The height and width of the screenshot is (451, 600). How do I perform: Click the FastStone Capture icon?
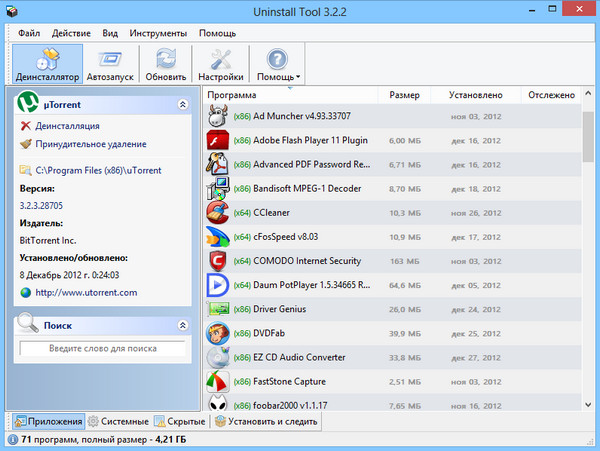218,381
